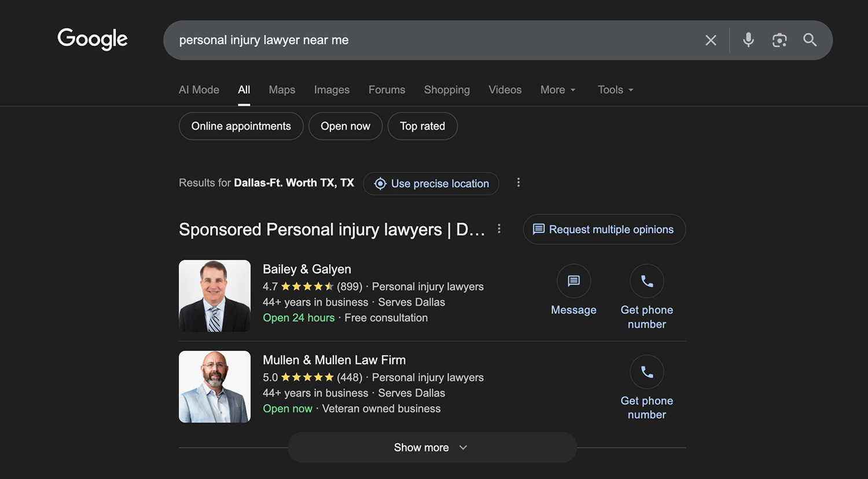Enable the Open now filter

pos(345,126)
